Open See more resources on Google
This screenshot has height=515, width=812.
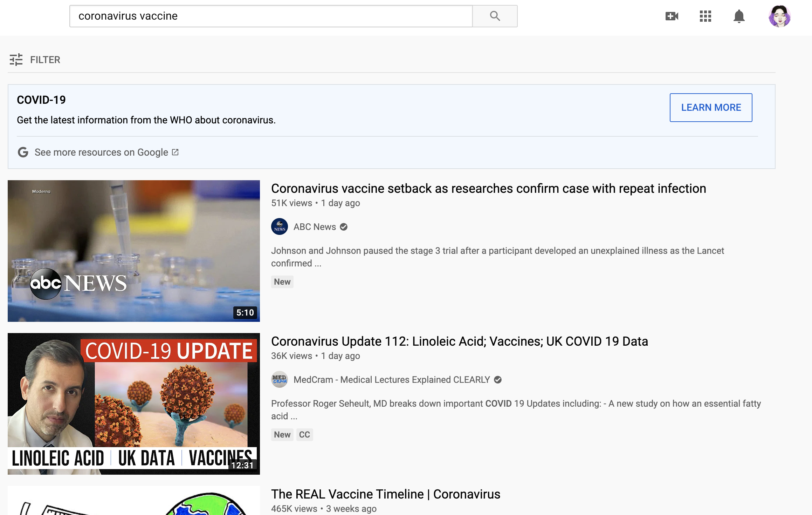[102, 153]
